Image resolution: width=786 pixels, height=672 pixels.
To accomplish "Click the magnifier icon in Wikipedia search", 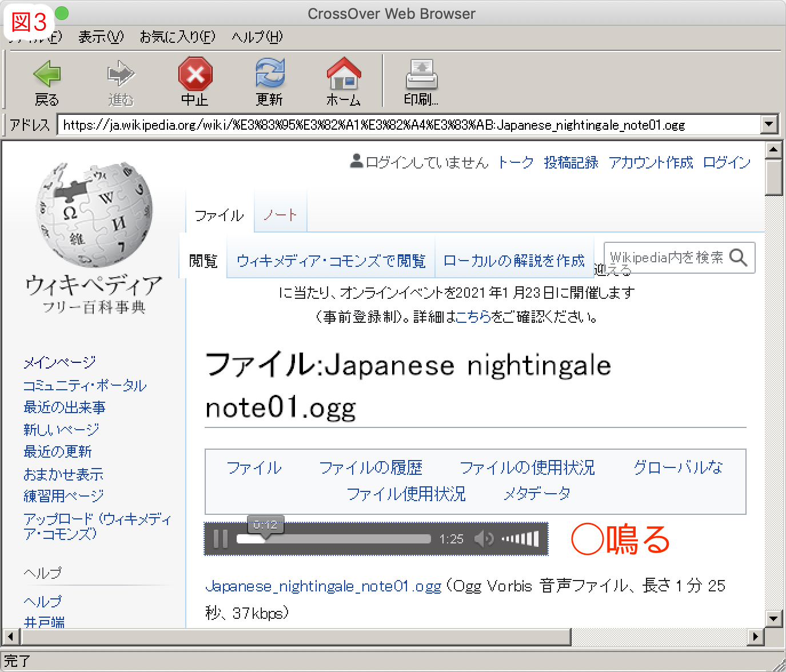I will [739, 258].
